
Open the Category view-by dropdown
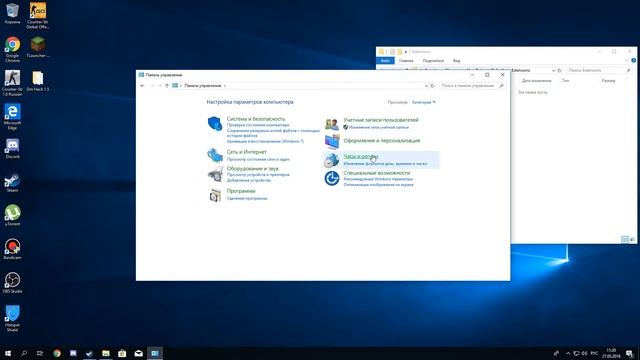[x=424, y=102]
